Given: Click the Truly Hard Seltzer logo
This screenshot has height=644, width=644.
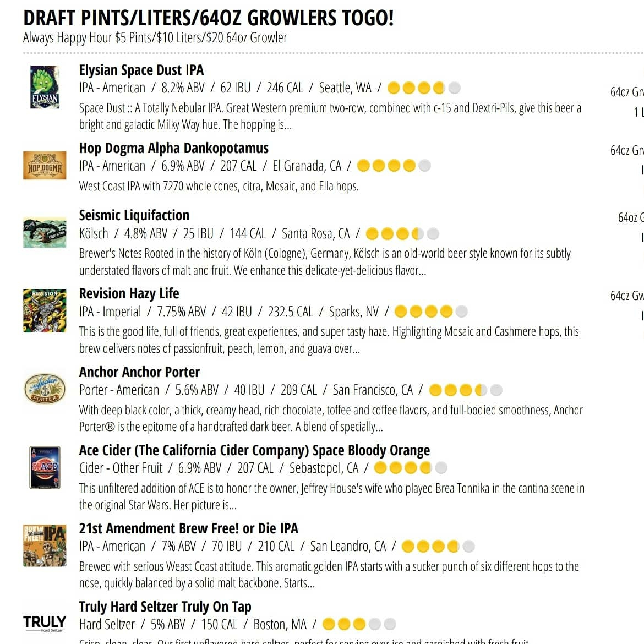Looking at the screenshot, I should point(45,623).
